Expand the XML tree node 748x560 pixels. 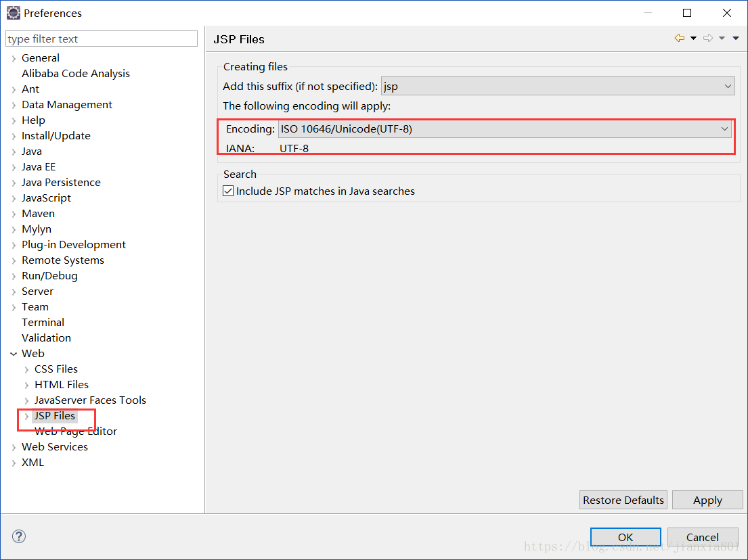(14, 463)
